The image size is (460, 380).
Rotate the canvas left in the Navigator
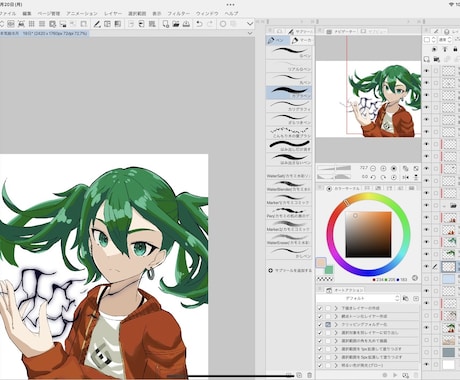coord(373,177)
